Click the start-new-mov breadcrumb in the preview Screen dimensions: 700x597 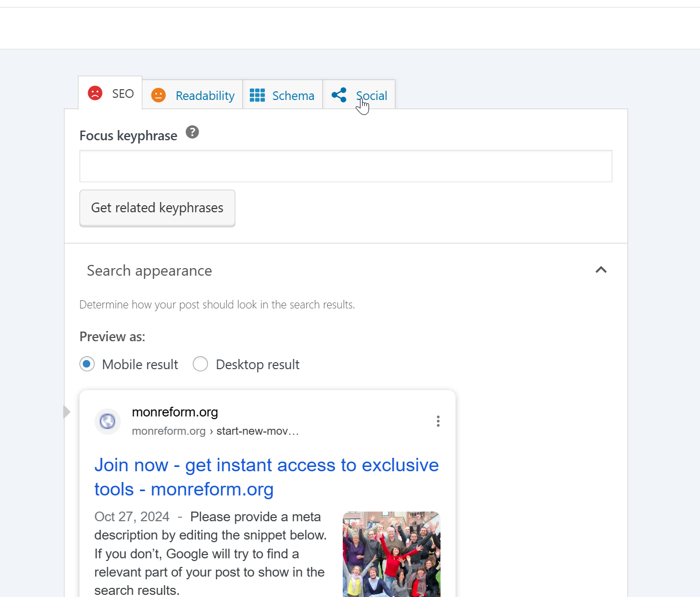(257, 430)
